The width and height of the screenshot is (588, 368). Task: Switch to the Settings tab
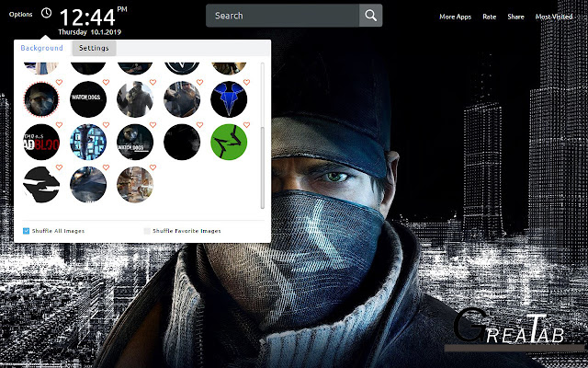coord(94,48)
